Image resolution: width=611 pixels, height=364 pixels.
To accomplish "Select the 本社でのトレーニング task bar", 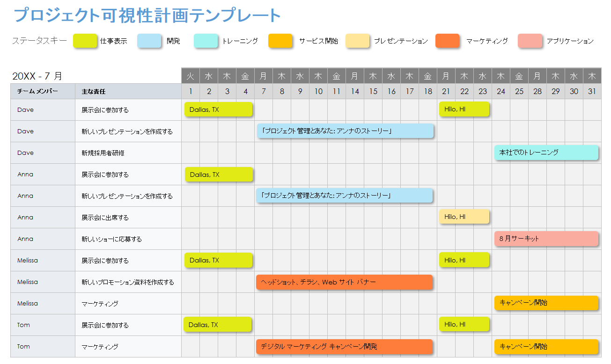I will (x=546, y=153).
